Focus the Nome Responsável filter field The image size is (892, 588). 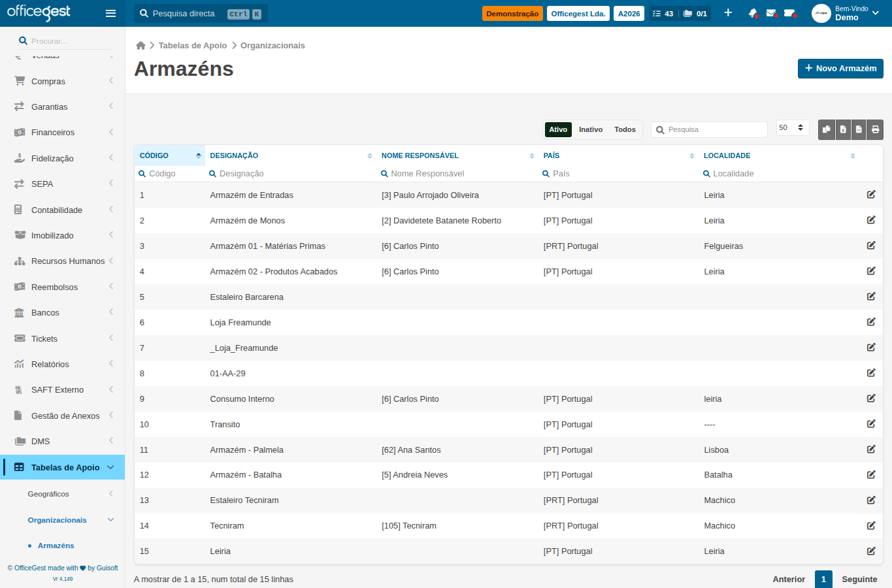pos(457,174)
